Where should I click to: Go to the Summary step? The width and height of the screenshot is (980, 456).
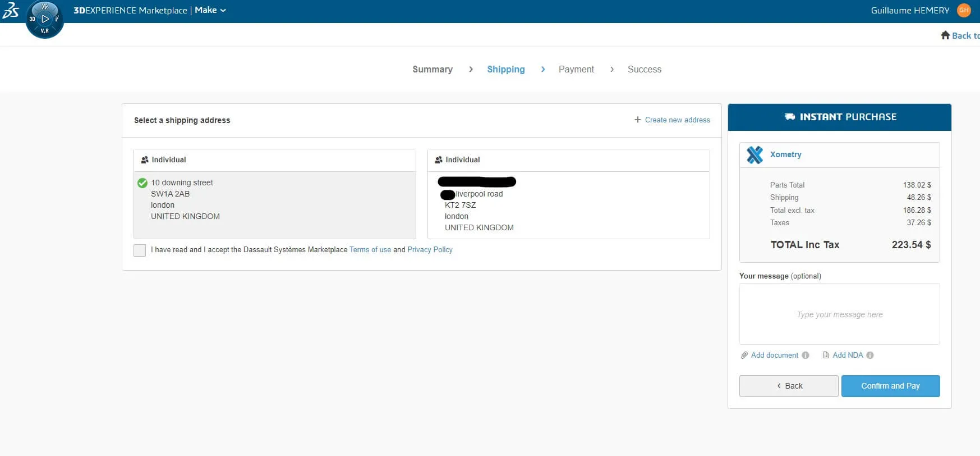pyautogui.click(x=432, y=70)
